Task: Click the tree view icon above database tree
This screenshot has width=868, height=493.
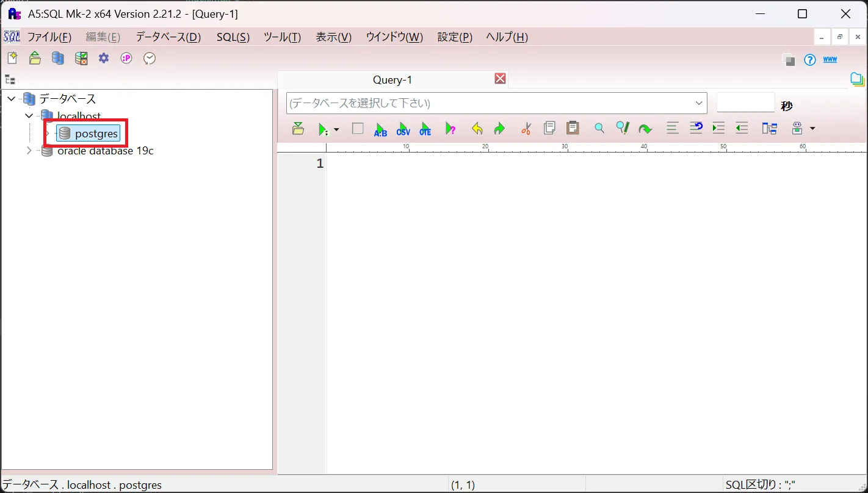Action: [x=10, y=79]
